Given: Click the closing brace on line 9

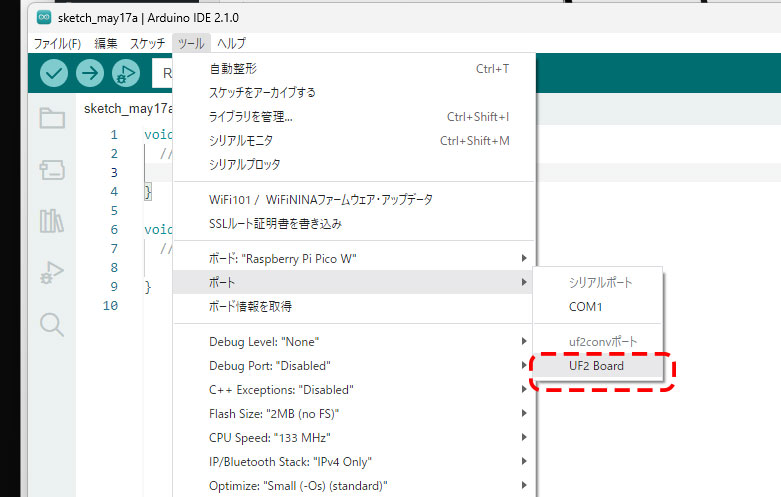Looking at the screenshot, I should tap(147, 287).
